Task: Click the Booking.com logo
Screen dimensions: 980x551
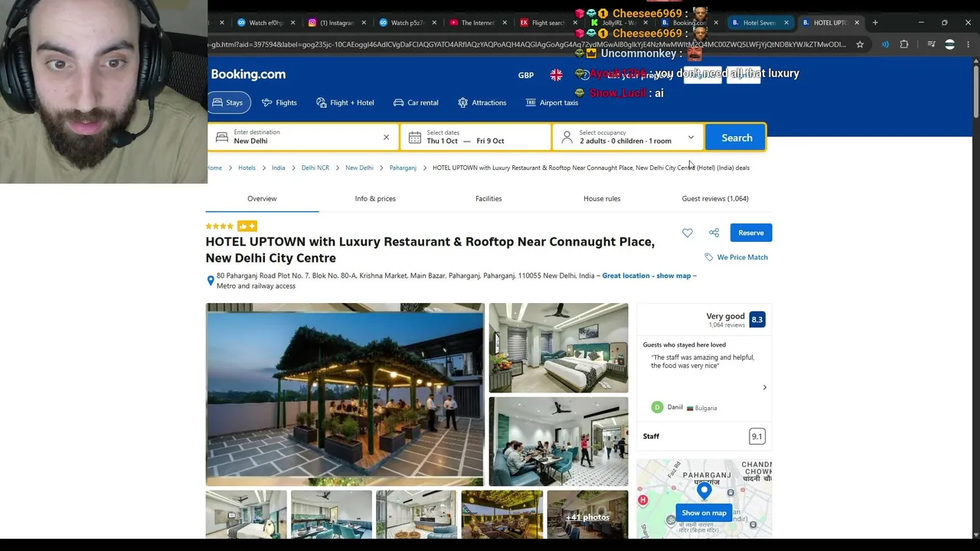Action: [248, 74]
